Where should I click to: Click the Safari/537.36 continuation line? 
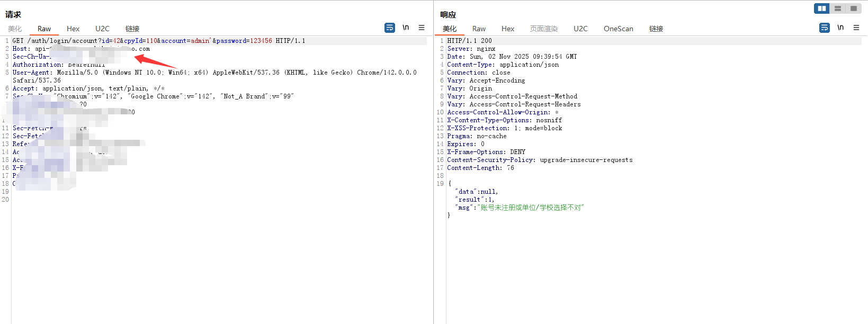37,80
